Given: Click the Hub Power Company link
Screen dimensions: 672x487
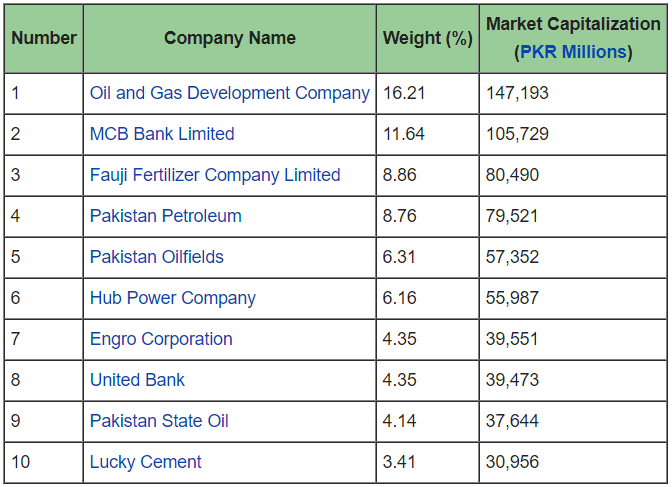Looking at the screenshot, I should [x=172, y=298].
